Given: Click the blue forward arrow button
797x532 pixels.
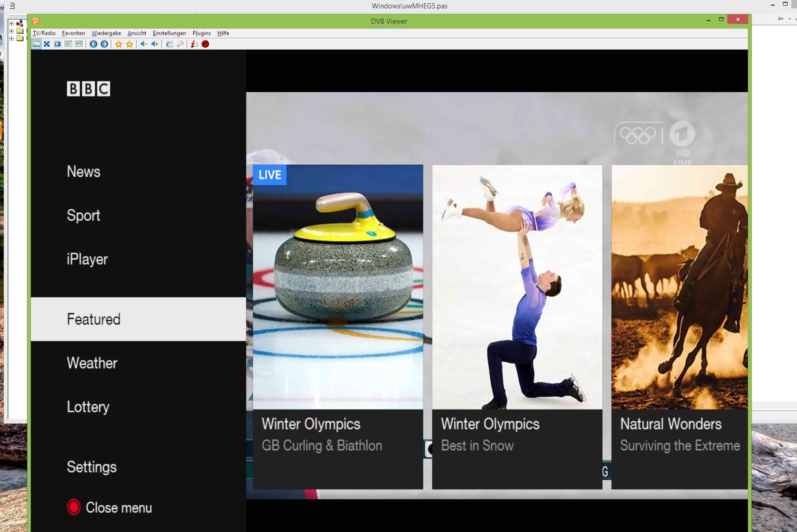Looking at the screenshot, I should point(104,44).
